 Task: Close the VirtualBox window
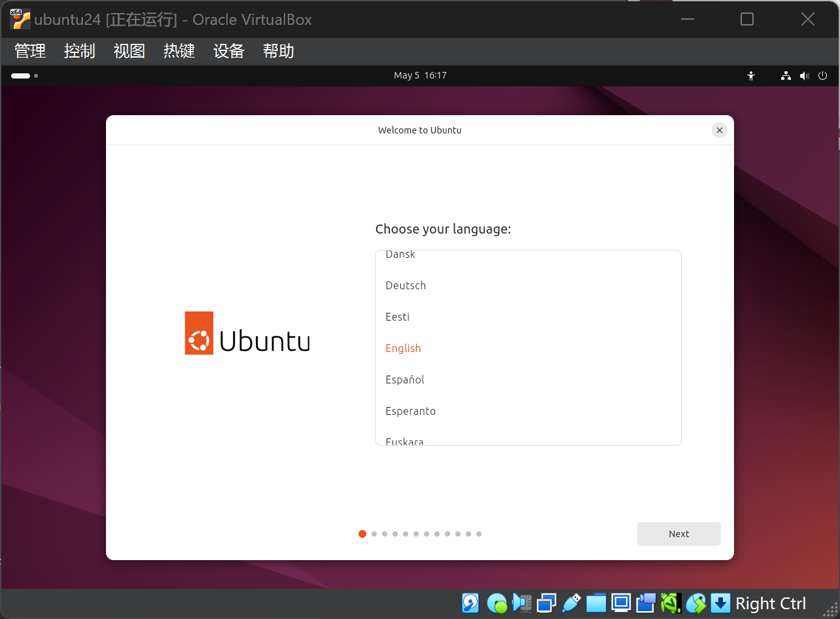(808, 19)
